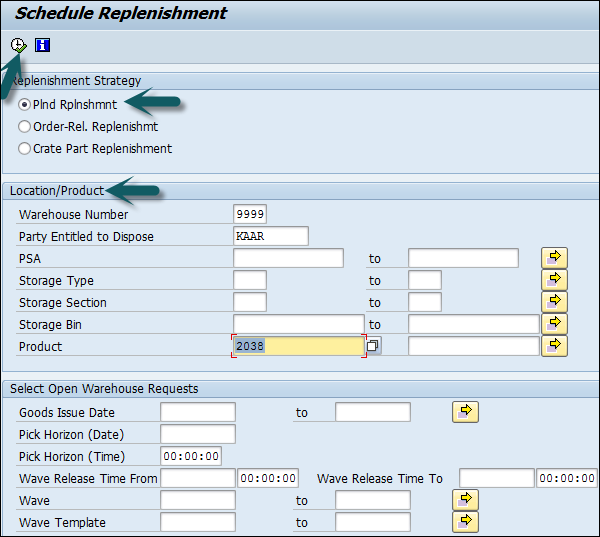Open multiple selection arrow for Goods Issue Date
600x537 pixels.
[465, 412]
